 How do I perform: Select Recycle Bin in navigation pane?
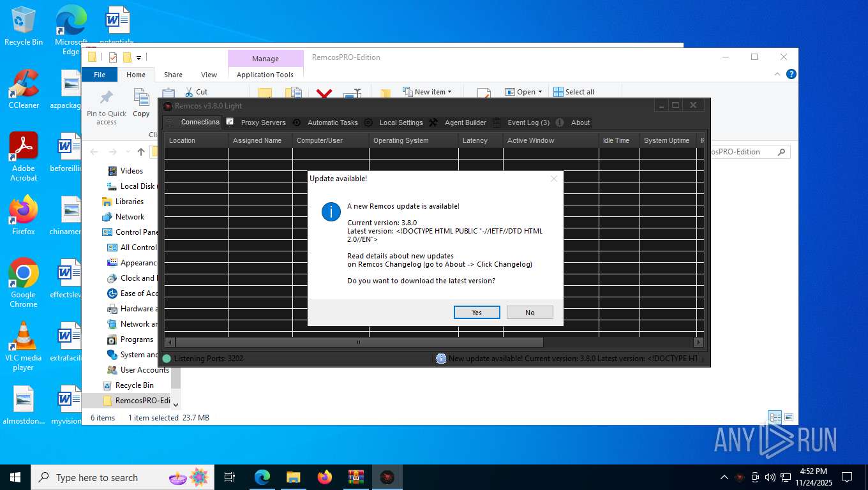tap(134, 385)
